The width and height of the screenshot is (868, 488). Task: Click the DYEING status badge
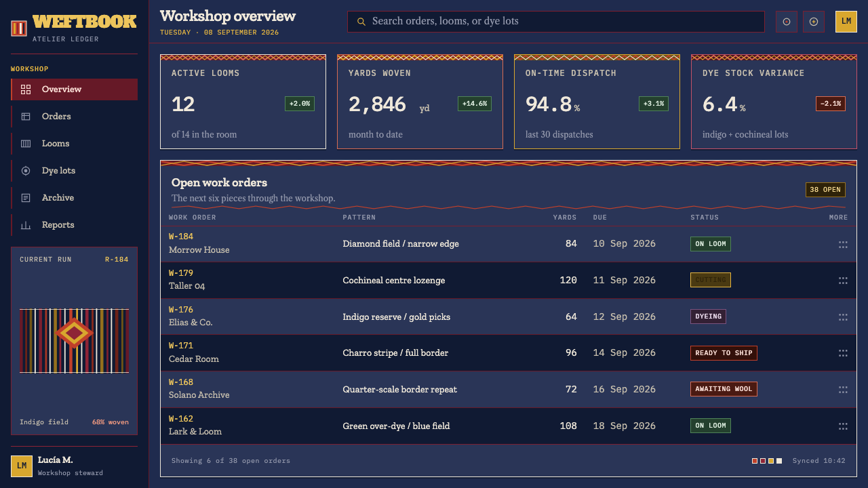pyautogui.click(x=708, y=317)
